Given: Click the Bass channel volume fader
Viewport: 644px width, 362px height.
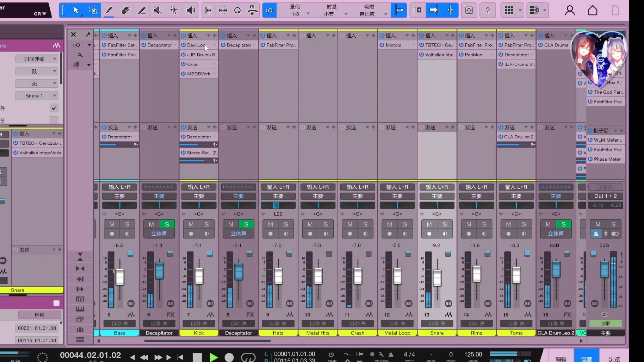Looking at the screenshot, I should click(x=120, y=277).
